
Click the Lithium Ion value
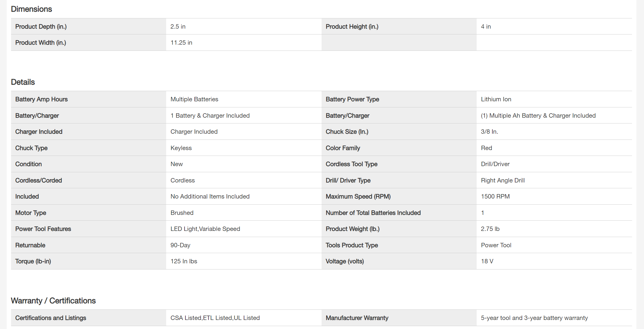tap(496, 99)
